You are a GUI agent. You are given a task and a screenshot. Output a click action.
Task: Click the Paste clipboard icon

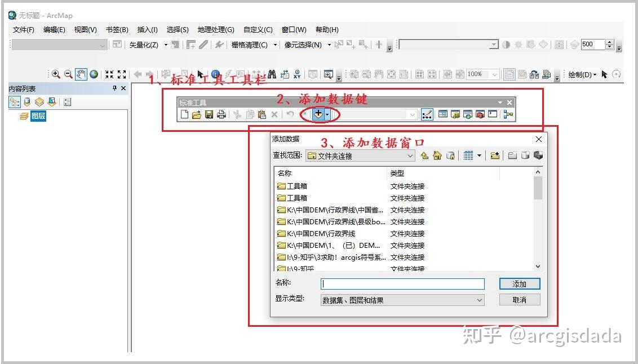(x=262, y=115)
